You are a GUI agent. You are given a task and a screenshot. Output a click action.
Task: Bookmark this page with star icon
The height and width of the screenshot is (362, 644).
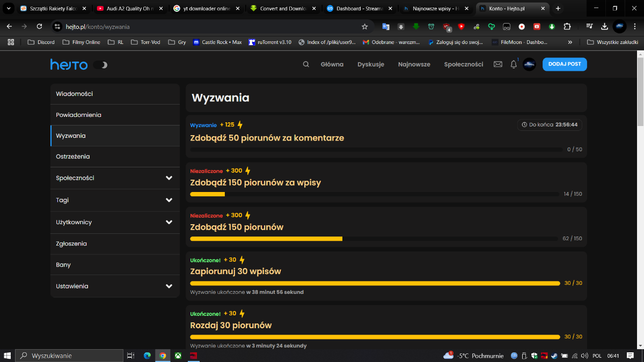[x=365, y=27]
